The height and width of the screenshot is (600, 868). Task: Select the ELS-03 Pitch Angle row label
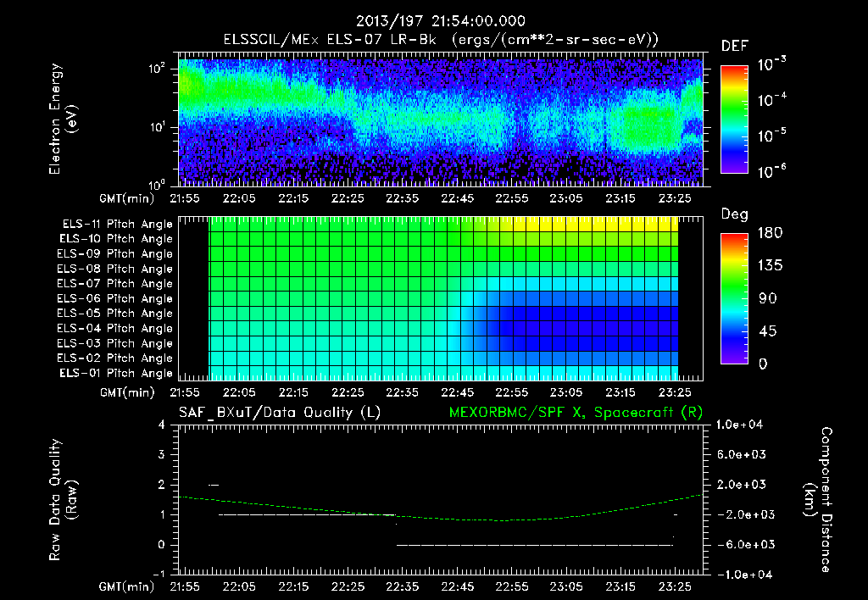coord(115,343)
